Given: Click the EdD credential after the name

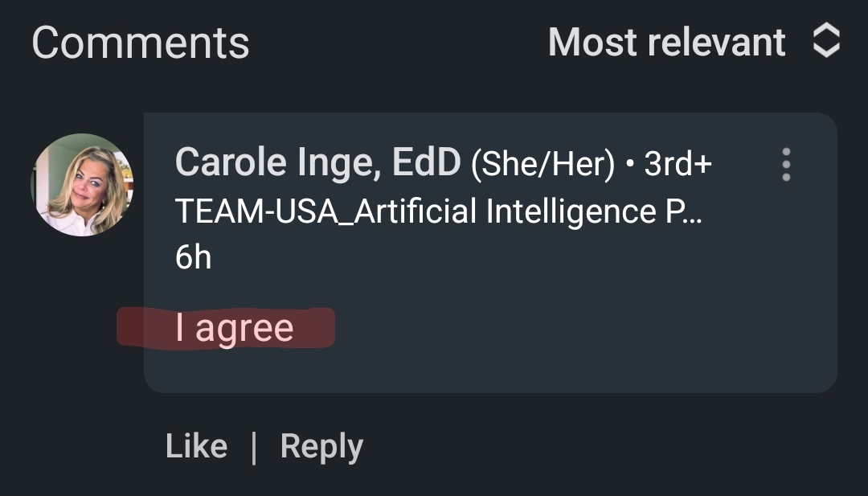Looking at the screenshot, I should click(x=426, y=162).
